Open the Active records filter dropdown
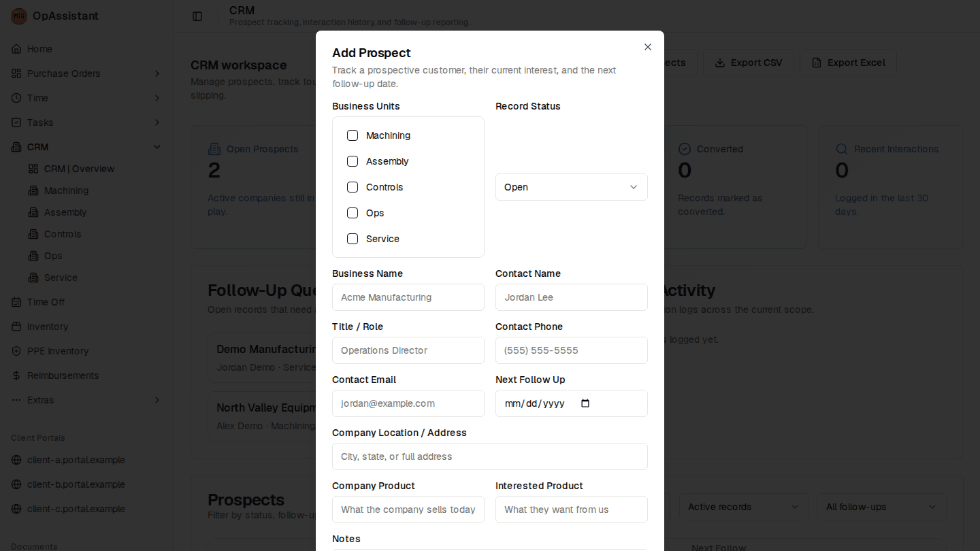The image size is (980, 551). point(744,507)
